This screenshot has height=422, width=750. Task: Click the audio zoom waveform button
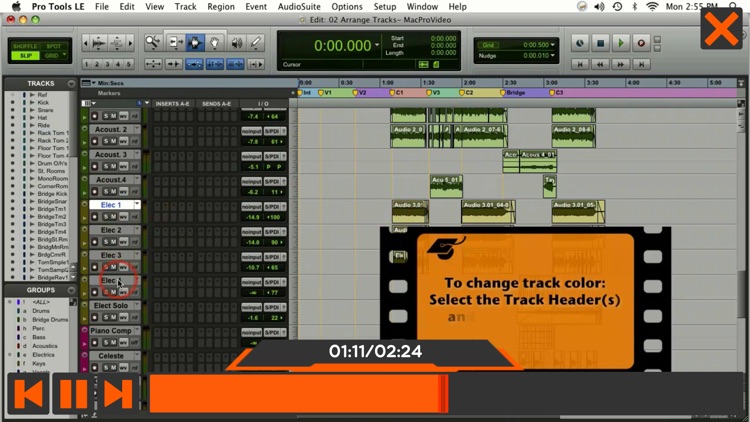(x=99, y=44)
